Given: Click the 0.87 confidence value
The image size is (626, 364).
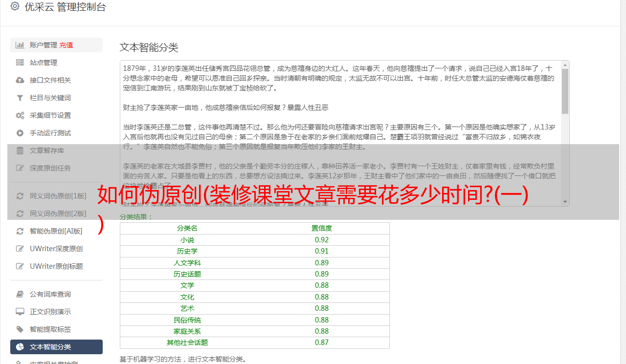Looking at the screenshot, I should (322, 343).
